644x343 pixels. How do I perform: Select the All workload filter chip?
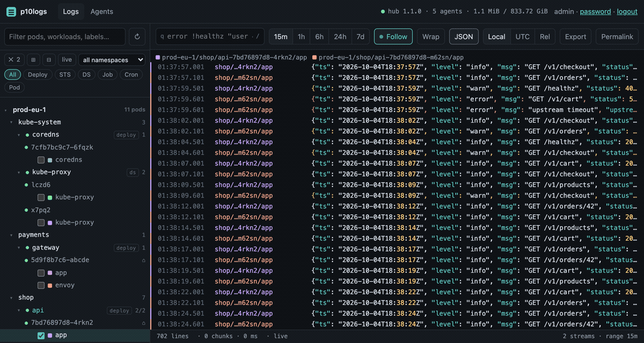click(x=13, y=75)
